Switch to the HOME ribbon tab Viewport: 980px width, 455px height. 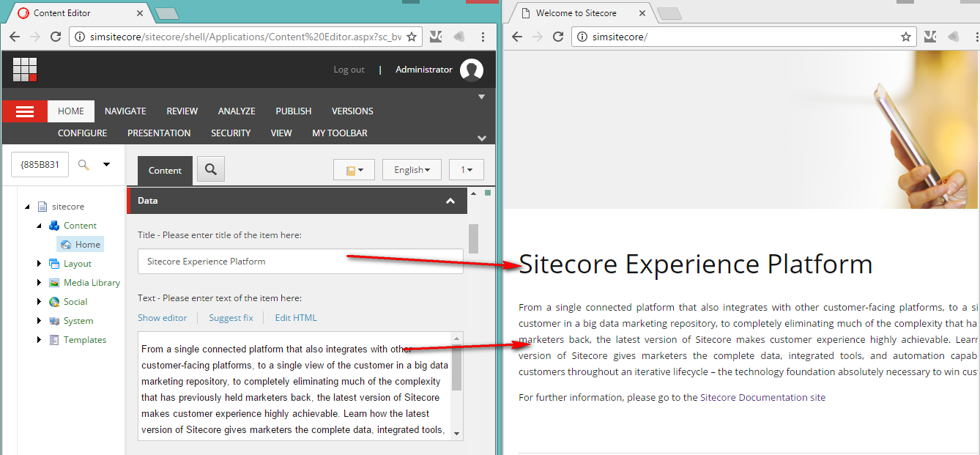click(x=71, y=111)
